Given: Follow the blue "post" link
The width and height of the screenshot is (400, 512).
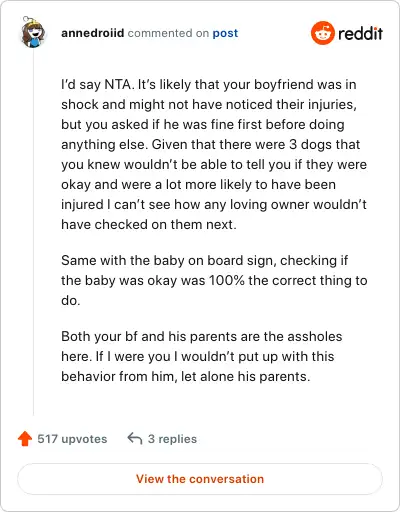Looking at the screenshot, I should pyautogui.click(x=225, y=33).
